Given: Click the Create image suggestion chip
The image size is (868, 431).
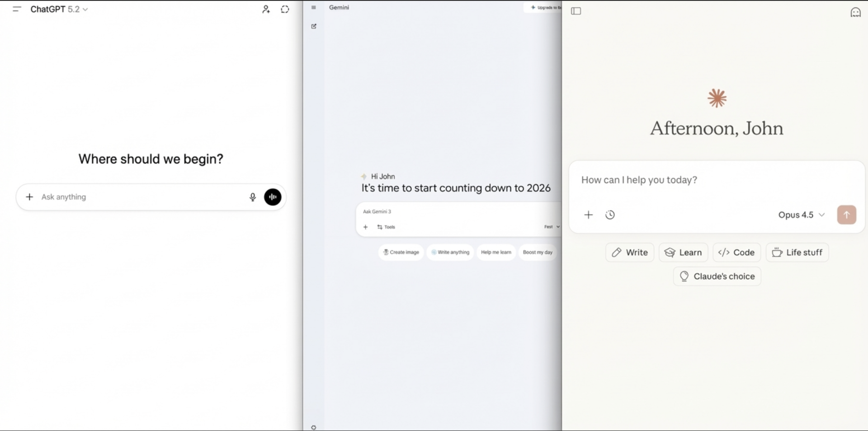Looking at the screenshot, I should tap(401, 253).
